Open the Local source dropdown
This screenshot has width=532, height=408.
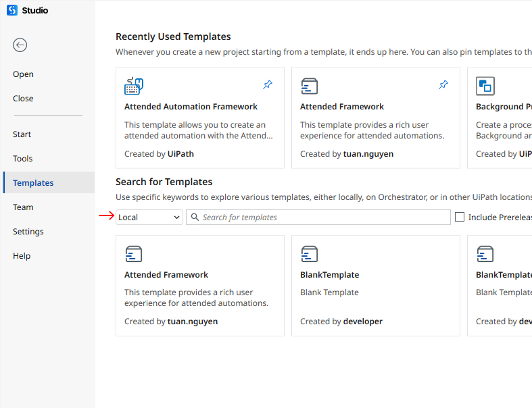pyautogui.click(x=149, y=217)
